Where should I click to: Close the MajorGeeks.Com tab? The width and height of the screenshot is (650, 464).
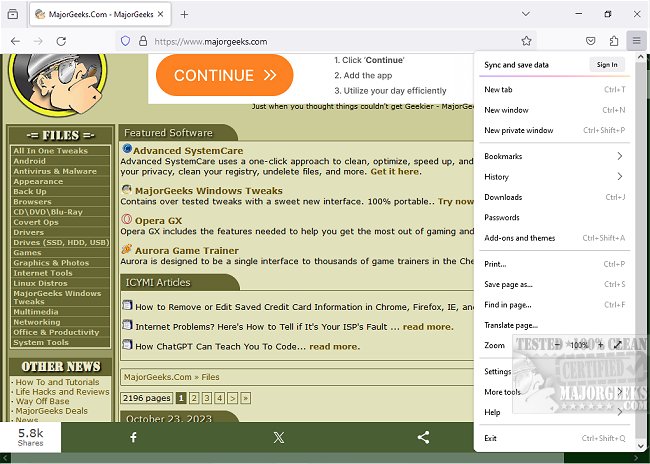(160, 14)
